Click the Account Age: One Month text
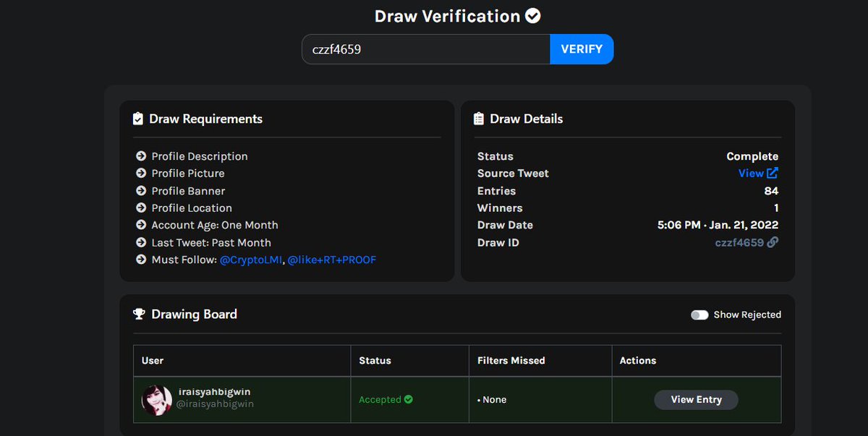Viewport: 868px width, 436px height. point(215,225)
